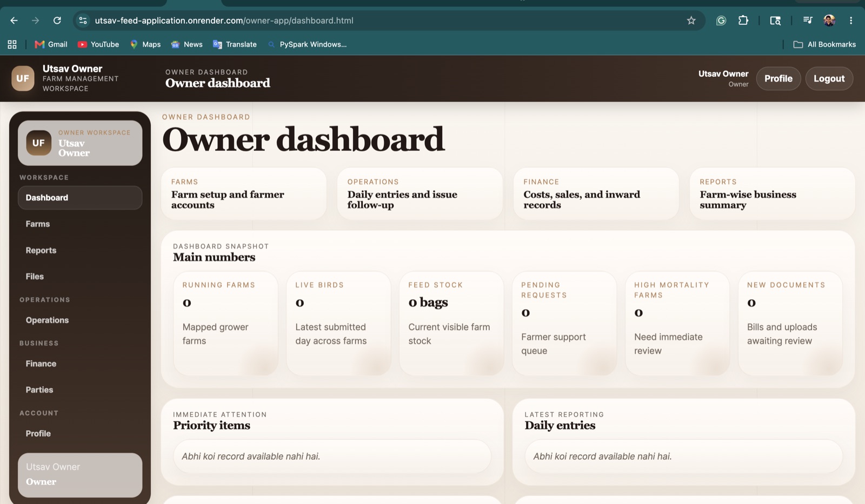Click the Owner Workspace card in sidebar
The width and height of the screenshot is (865, 504).
coord(80,143)
